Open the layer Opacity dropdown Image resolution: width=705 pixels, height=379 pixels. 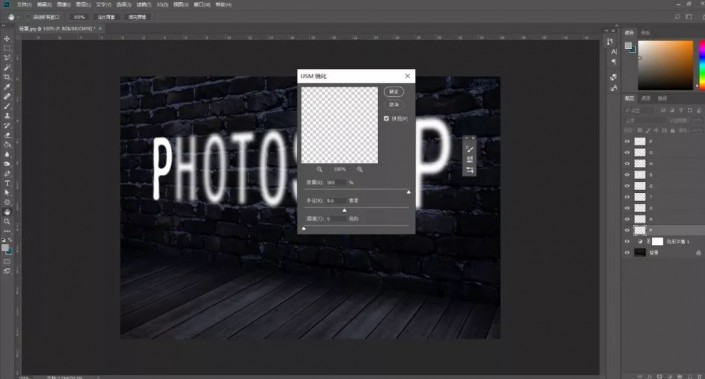(697, 120)
